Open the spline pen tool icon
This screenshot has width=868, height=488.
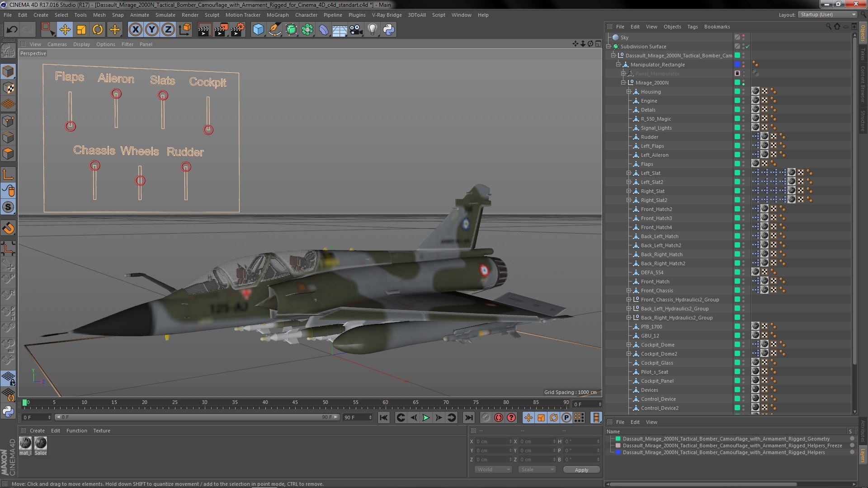pyautogui.click(x=275, y=30)
